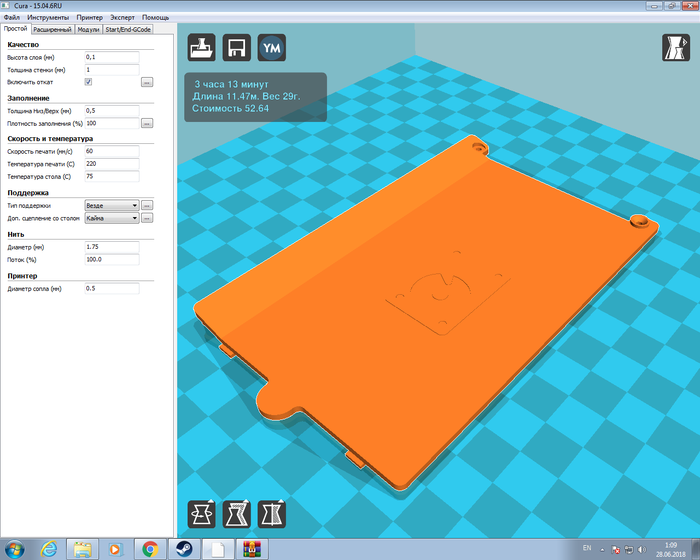Open Steam from the taskbar

point(181,548)
